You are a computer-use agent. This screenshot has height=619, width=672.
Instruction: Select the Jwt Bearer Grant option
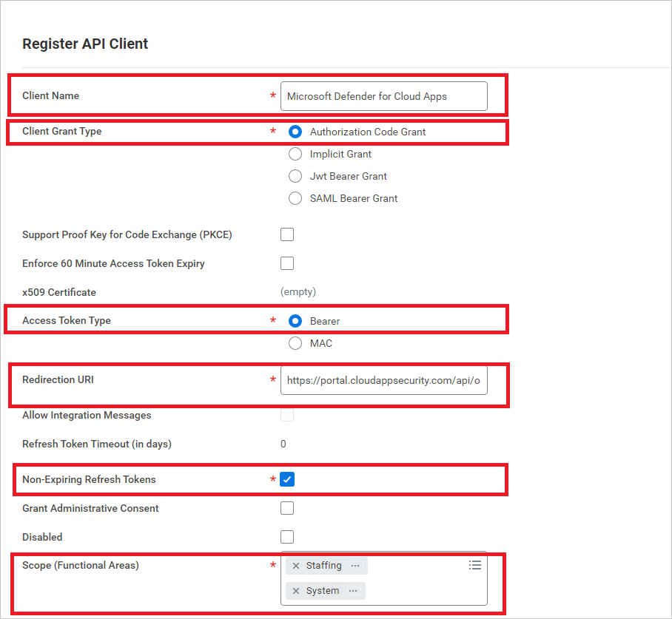295,176
